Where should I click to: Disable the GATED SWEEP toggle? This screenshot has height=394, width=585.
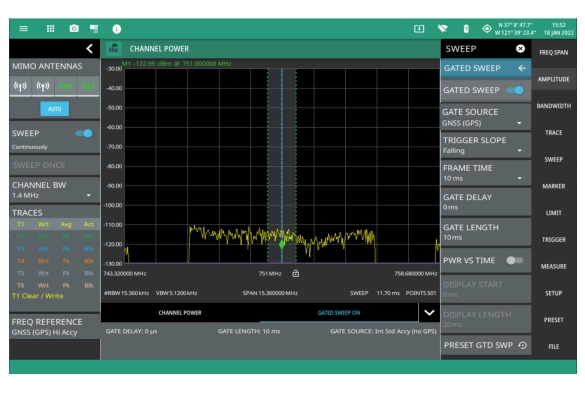[x=515, y=90]
